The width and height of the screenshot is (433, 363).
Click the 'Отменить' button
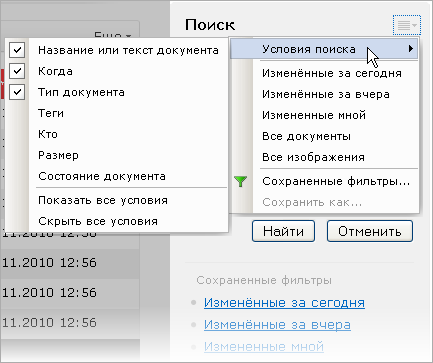point(370,231)
